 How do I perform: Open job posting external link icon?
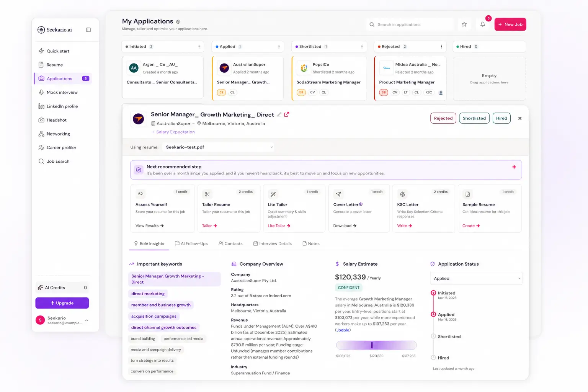[287, 114]
